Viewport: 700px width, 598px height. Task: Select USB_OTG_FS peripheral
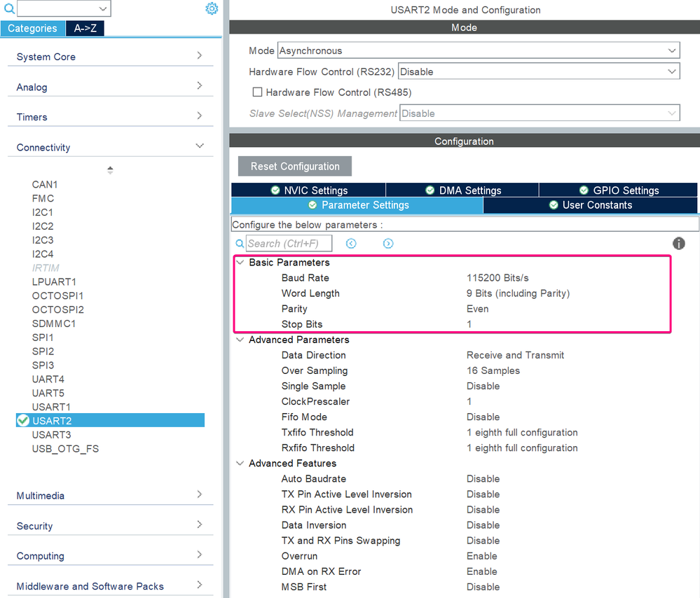[x=65, y=448]
